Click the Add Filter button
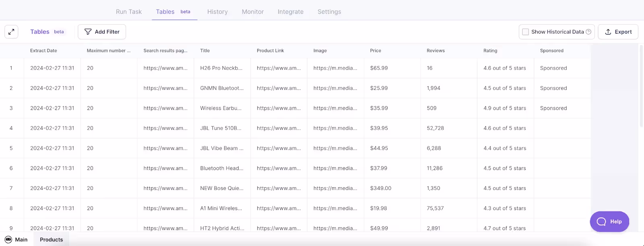The width and height of the screenshot is (644, 246). pyautogui.click(x=102, y=32)
